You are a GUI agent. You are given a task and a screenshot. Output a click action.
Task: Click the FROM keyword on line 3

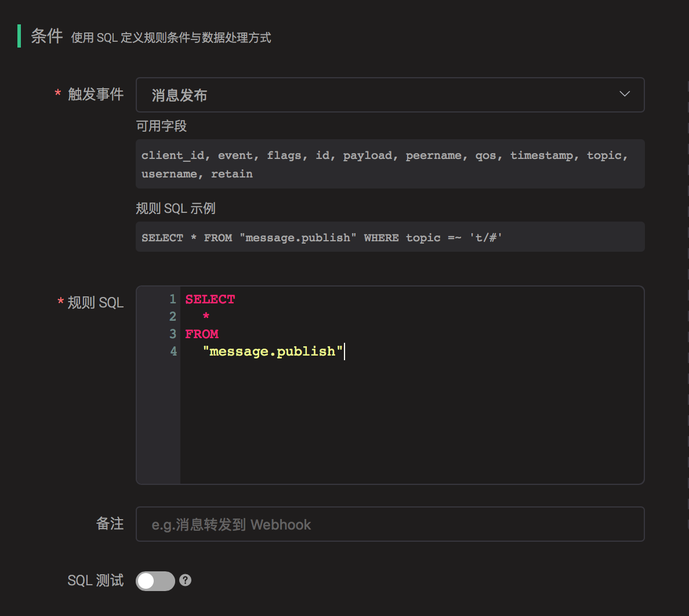coord(201,334)
